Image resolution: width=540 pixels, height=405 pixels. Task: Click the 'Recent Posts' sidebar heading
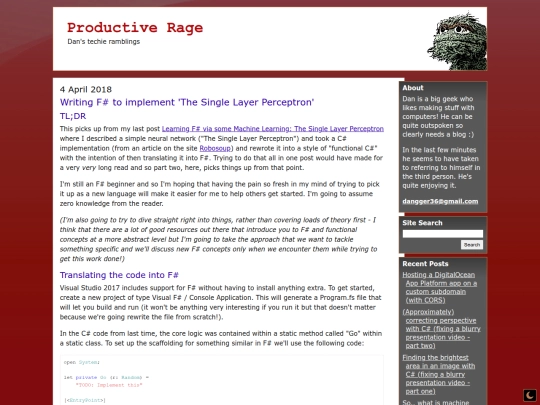(x=425, y=264)
